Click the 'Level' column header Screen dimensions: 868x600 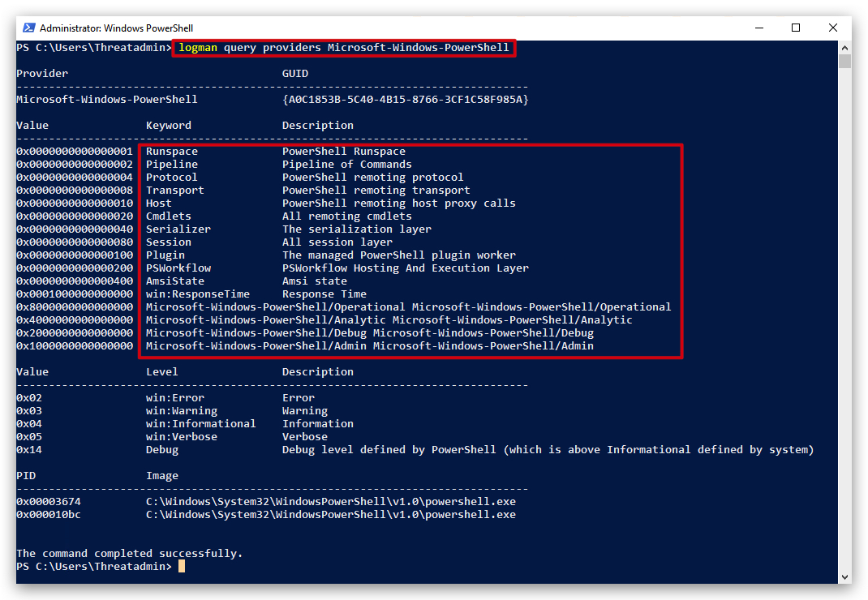(x=162, y=372)
